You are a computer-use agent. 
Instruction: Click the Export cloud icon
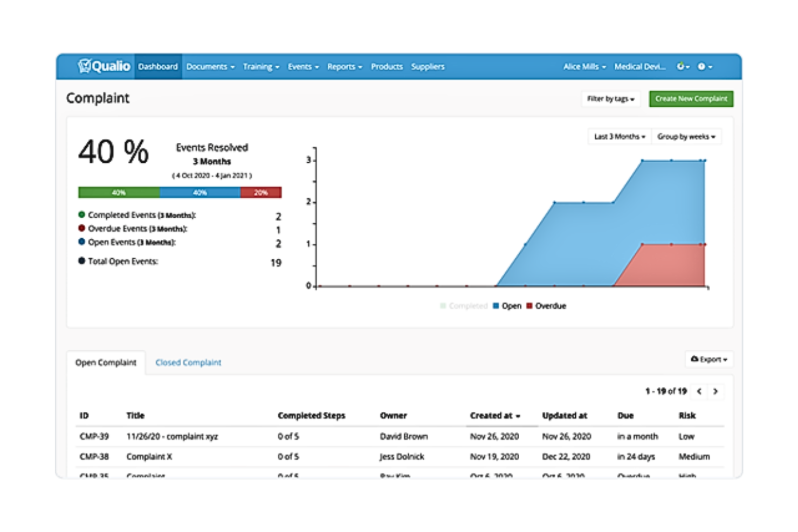697,360
